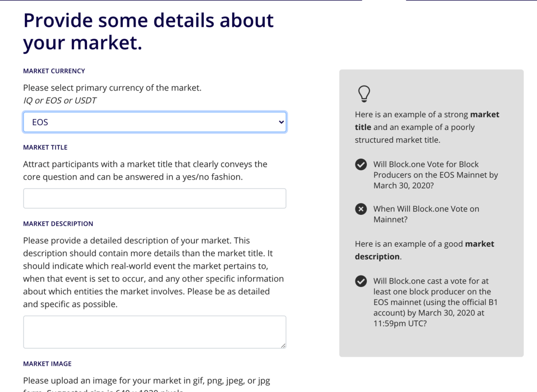Click the resize handle of description textarea
The height and width of the screenshot is (392, 537).
pos(283,346)
